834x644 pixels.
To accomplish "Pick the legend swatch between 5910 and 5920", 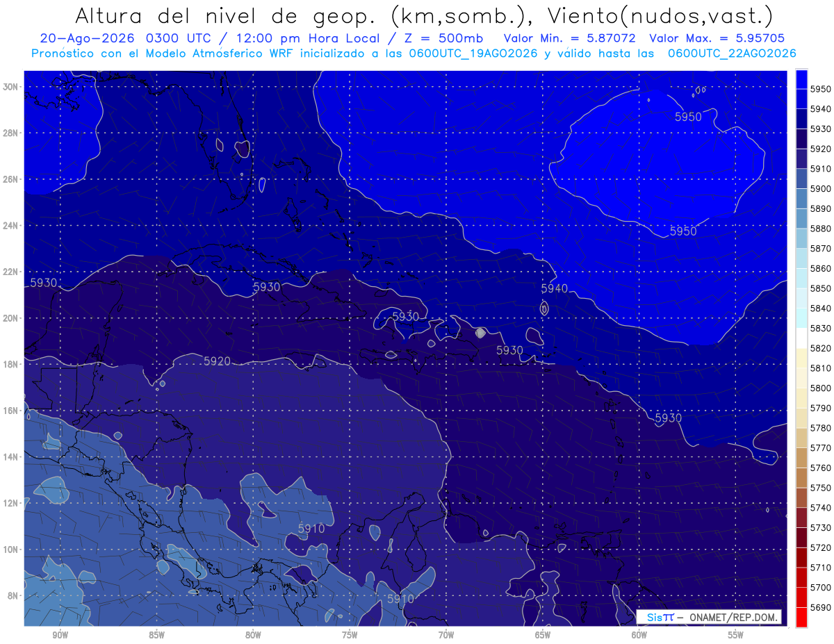I will (x=801, y=158).
